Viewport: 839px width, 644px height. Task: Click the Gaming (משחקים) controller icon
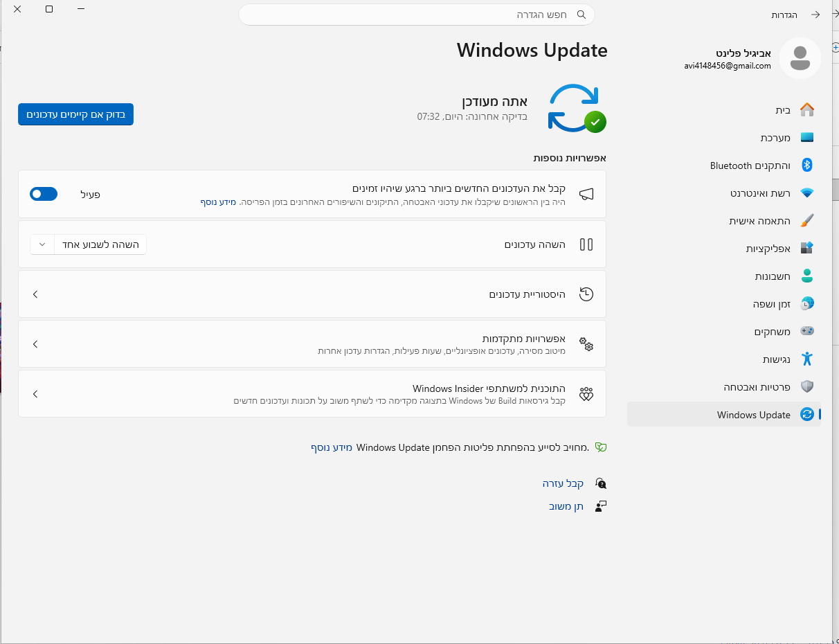[806, 332]
